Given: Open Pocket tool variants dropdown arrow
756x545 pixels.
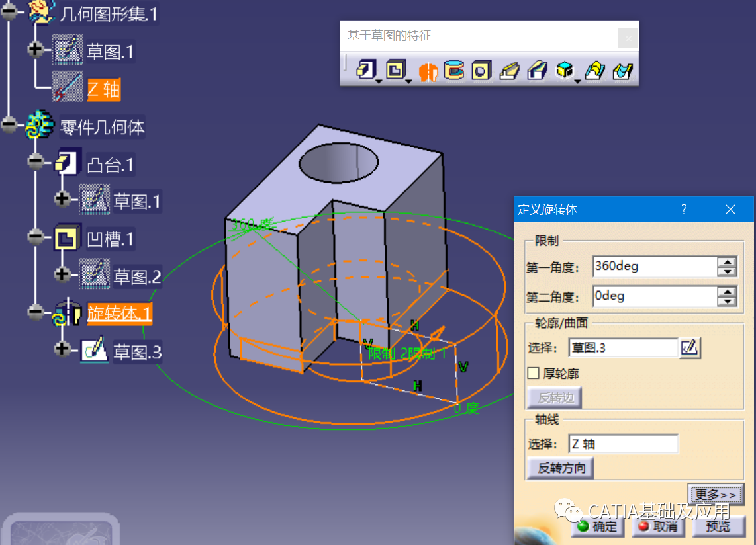Looking at the screenshot, I should point(408,81).
